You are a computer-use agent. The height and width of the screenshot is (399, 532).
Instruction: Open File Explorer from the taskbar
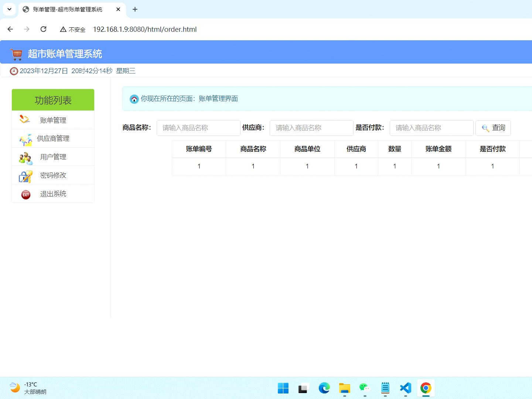tap(344, 388)
